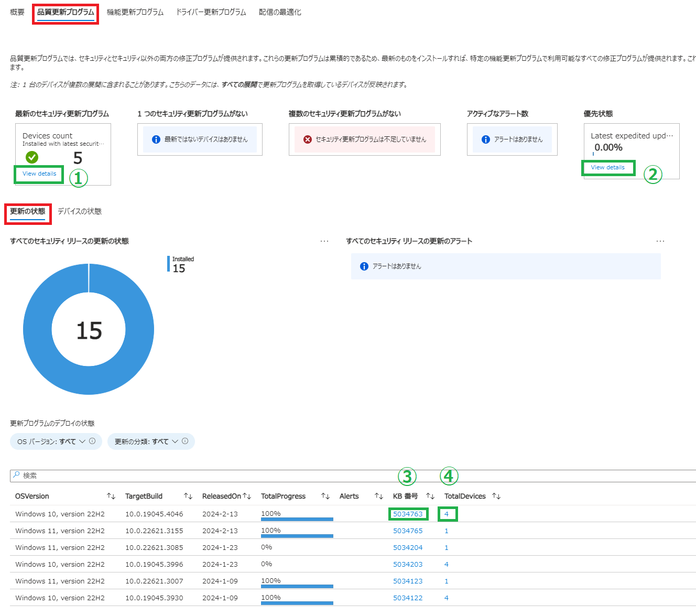This screenshot has width=696, height=616.
Task: Click the magnifier icon in the search box
Action: [16, 475]
